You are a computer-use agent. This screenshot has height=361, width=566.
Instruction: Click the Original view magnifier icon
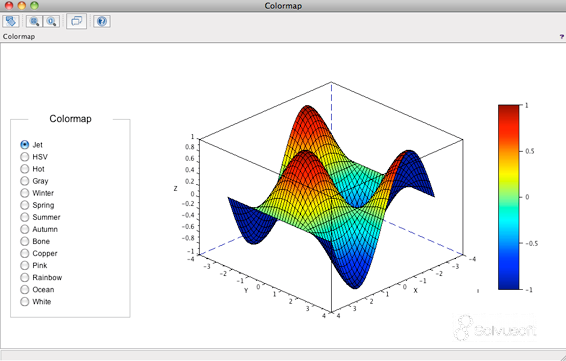point(52,21)
